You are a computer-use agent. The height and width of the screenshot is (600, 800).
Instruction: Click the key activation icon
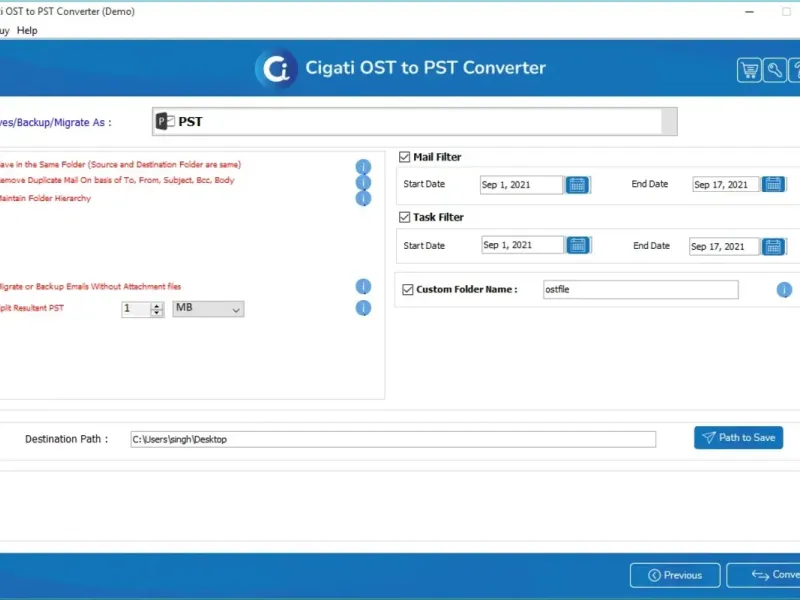[774, 70]
